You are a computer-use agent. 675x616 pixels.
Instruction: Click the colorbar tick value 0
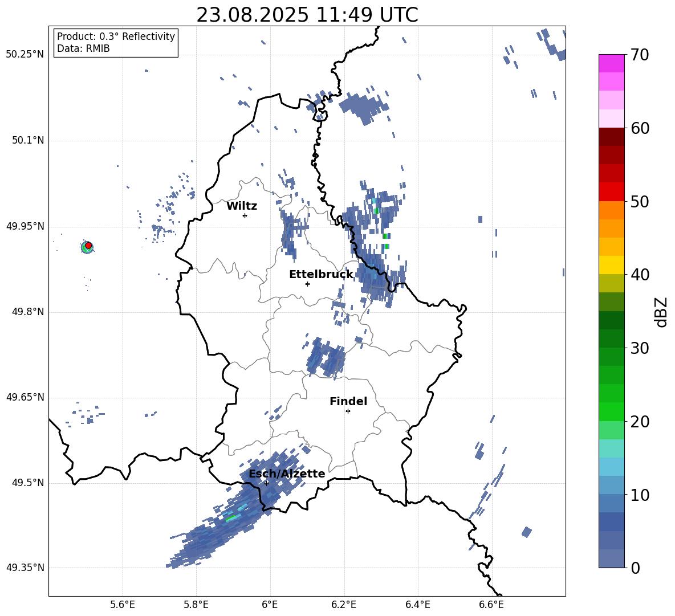click(x=635, y=568)
